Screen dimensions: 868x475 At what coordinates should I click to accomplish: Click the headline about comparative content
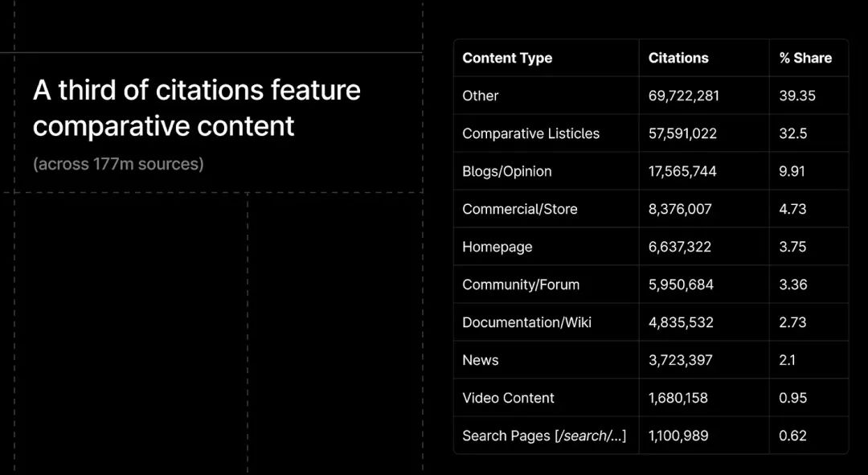pyautogui.click(x=197, y=108)
